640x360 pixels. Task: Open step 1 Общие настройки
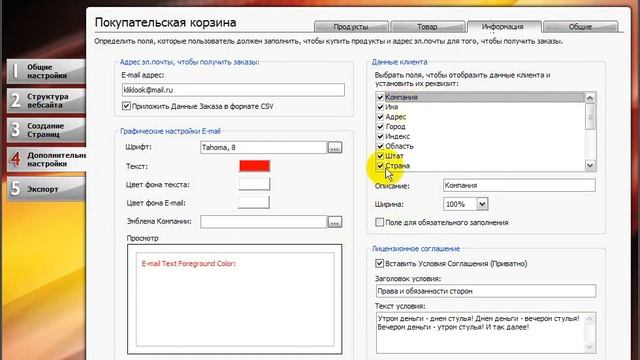tap(46, 71)
